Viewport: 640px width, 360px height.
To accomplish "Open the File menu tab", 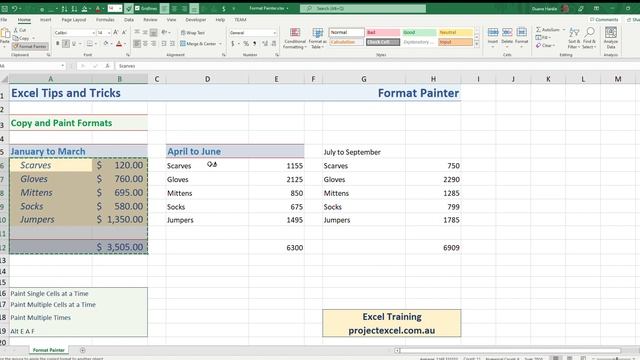I will coord(4,20).
